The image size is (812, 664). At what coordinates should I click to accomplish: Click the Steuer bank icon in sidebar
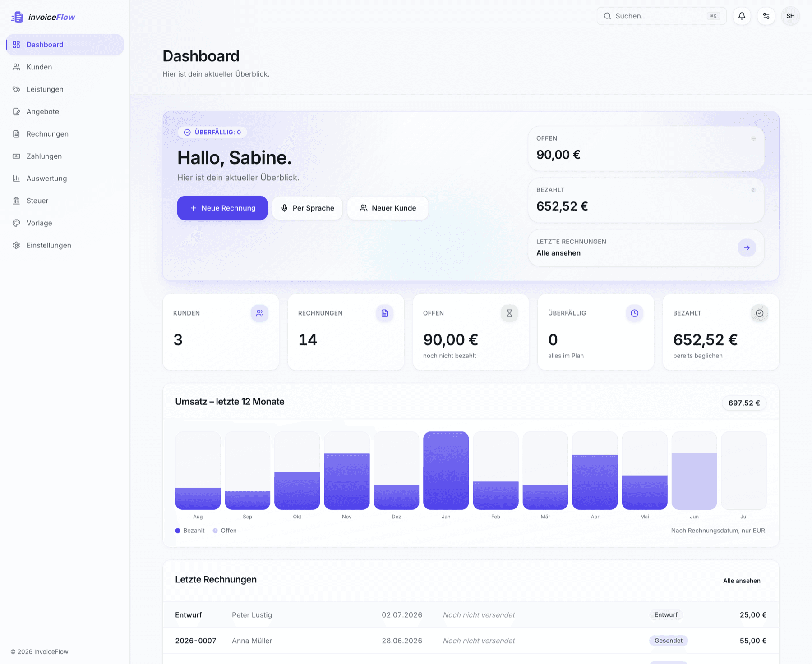(x=16, y=201)
